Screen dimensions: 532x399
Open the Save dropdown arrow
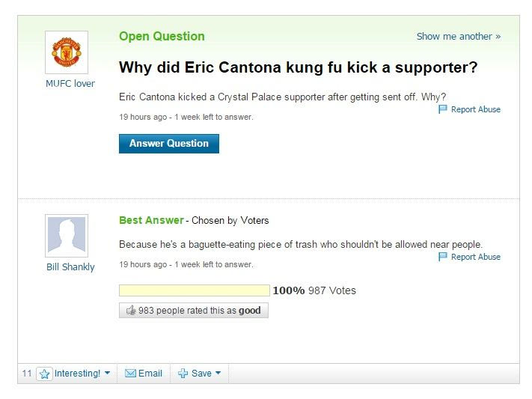click(x=218, y=374)
